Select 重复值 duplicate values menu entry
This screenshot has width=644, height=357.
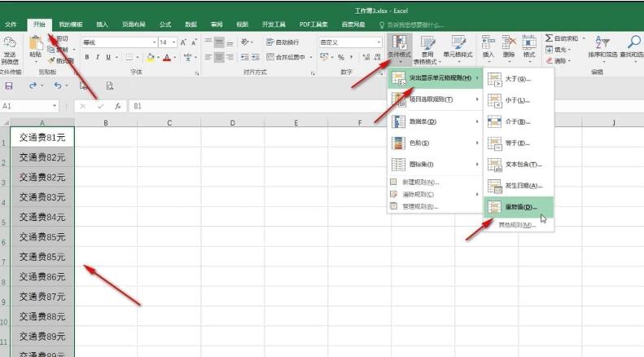[518, 208]
